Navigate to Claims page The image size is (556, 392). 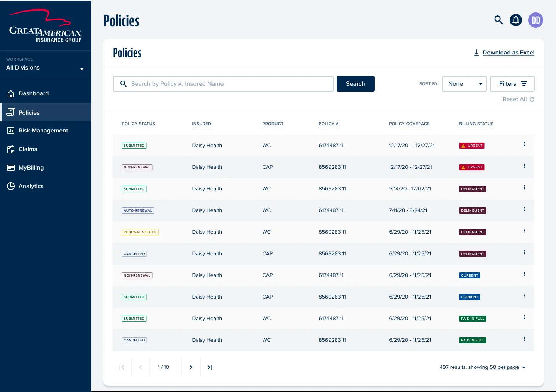46,149
